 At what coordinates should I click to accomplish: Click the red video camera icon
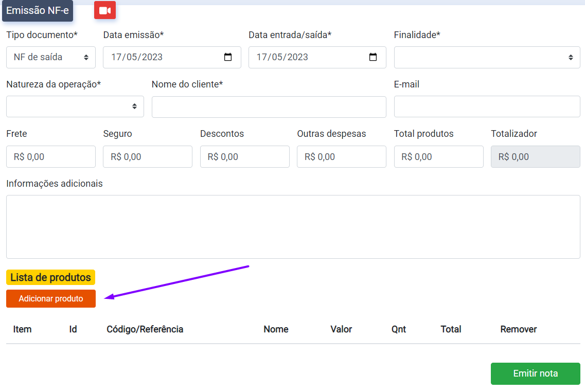click(105, 10)
